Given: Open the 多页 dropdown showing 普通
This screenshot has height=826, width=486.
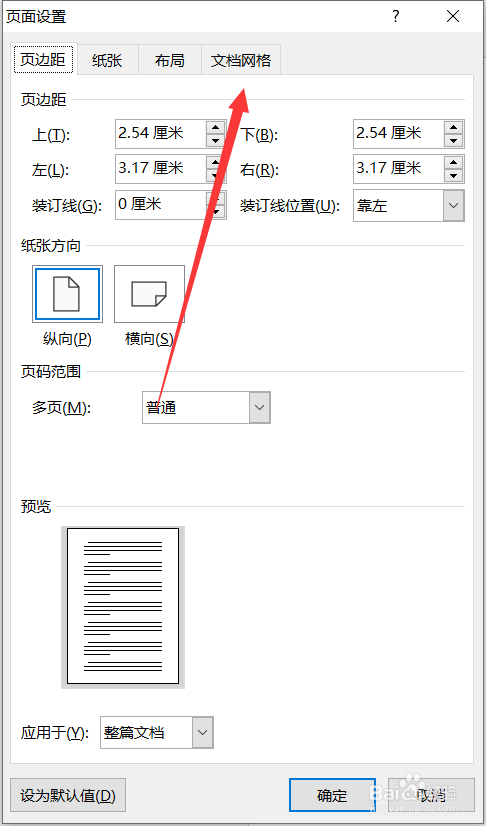Looking at the screenshot, I should [x=206, y=407].
